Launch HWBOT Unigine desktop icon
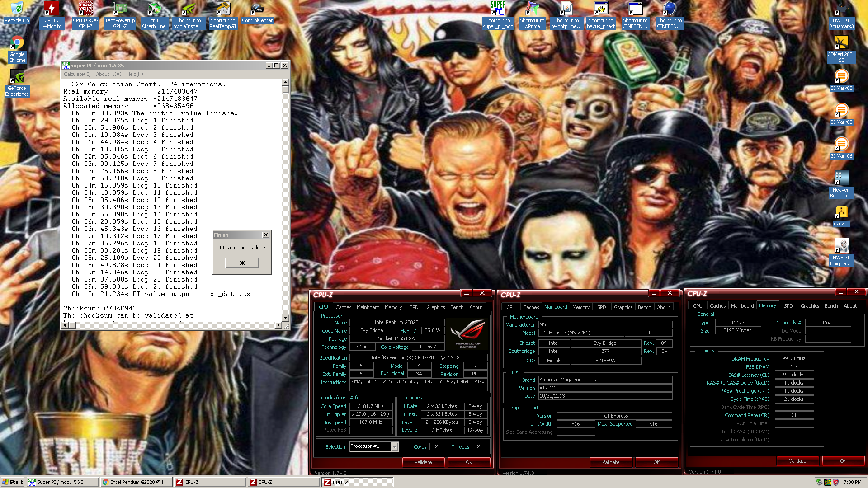 [841, 252]
